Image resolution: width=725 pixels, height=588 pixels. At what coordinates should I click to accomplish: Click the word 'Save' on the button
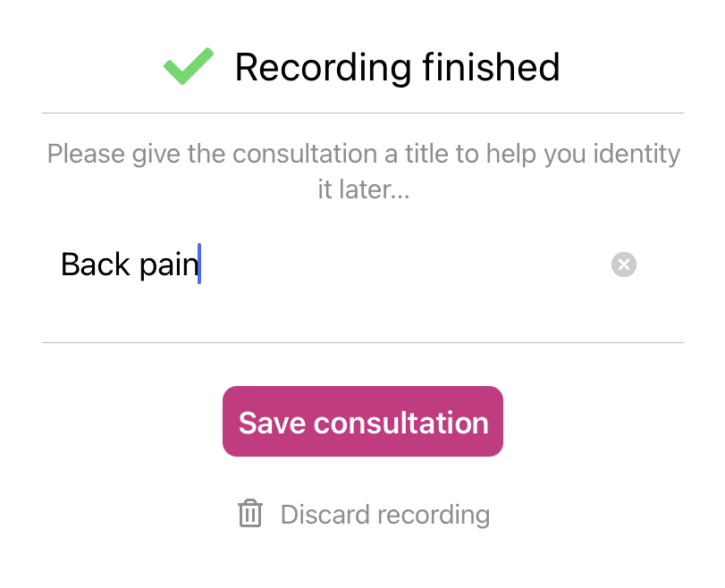[272, 423]
